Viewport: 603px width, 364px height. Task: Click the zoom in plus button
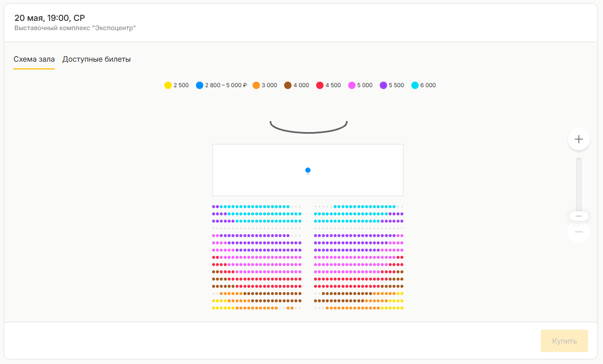(x=578, y=139)
